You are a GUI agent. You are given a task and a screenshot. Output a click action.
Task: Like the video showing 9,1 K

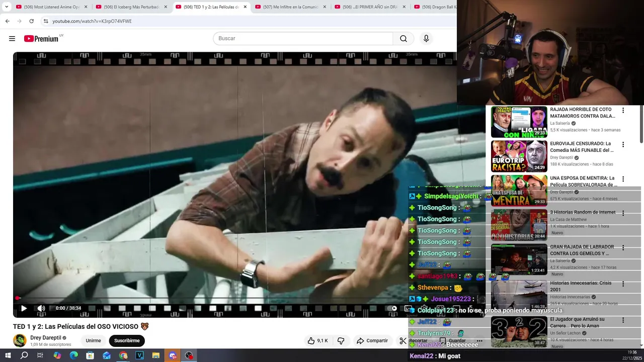pos(317,341)
